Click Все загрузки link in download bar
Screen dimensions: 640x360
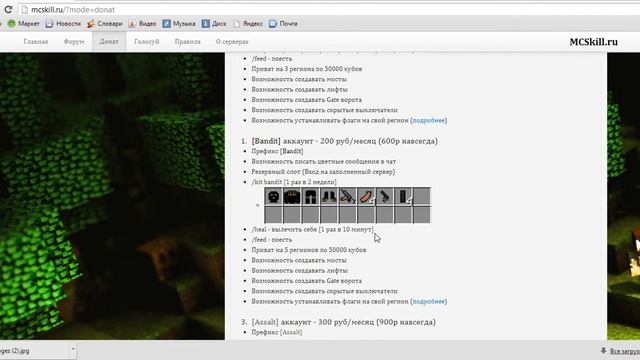click(x=624, y=351)
